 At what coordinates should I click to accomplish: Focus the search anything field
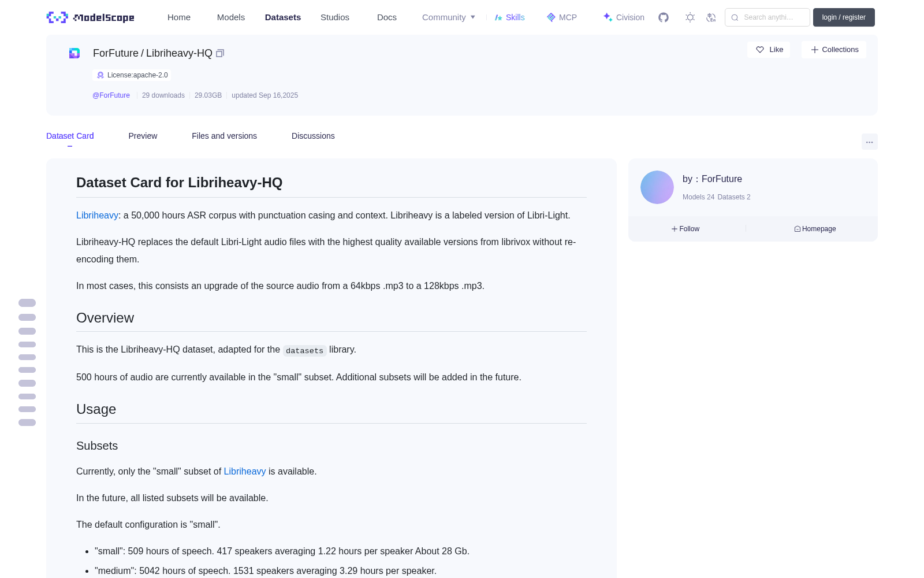click(767, 17)
